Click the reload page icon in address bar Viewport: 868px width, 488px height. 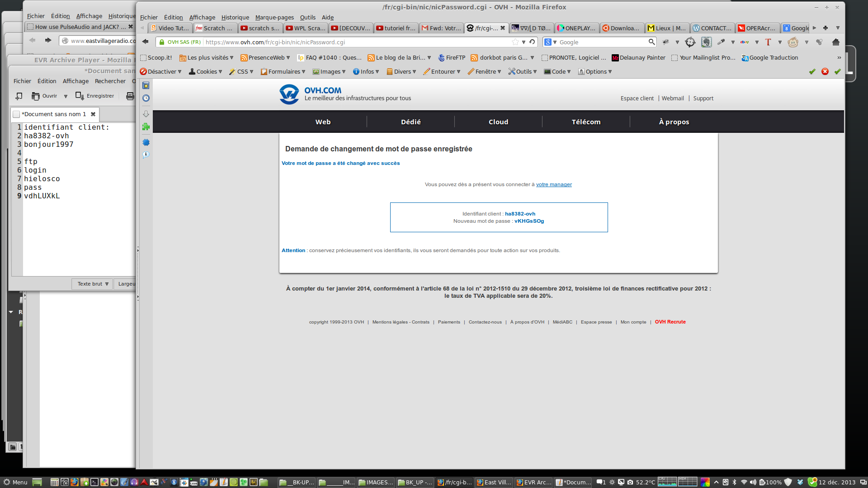(x=532, y=42)
